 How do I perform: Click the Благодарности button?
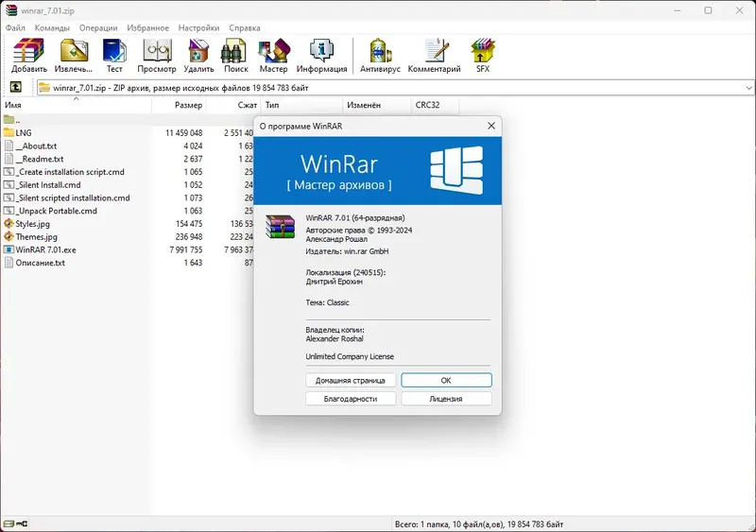(x=351, y=399)
